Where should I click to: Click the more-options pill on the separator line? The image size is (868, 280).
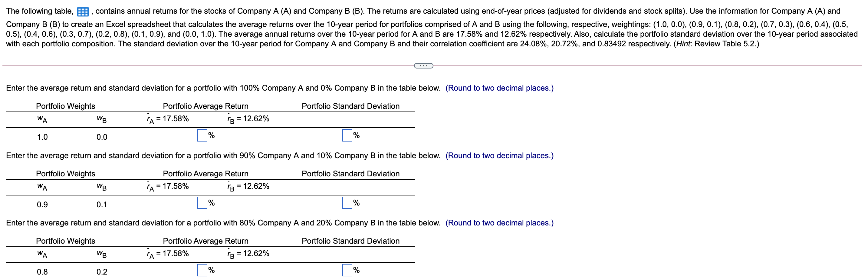point(423,66)
